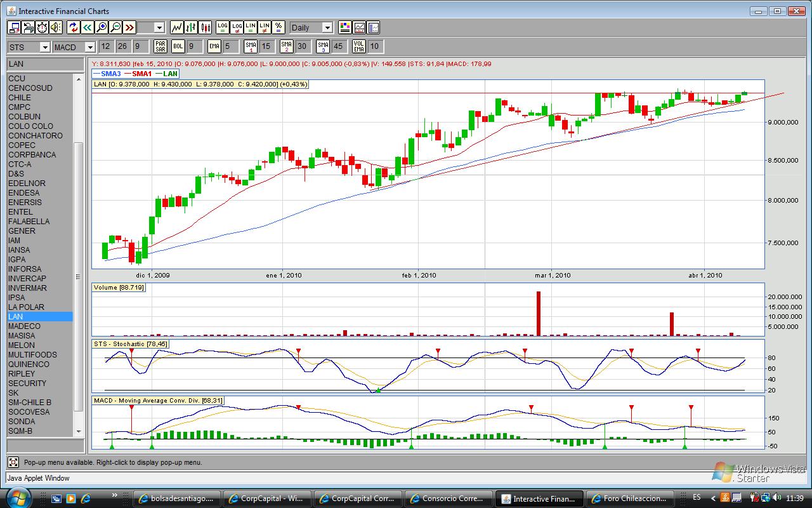This screenshot has height=508, width=812.
Task: Click the zoom in magnifier icon
Action: pyautogui.click(x=101, y=27)
